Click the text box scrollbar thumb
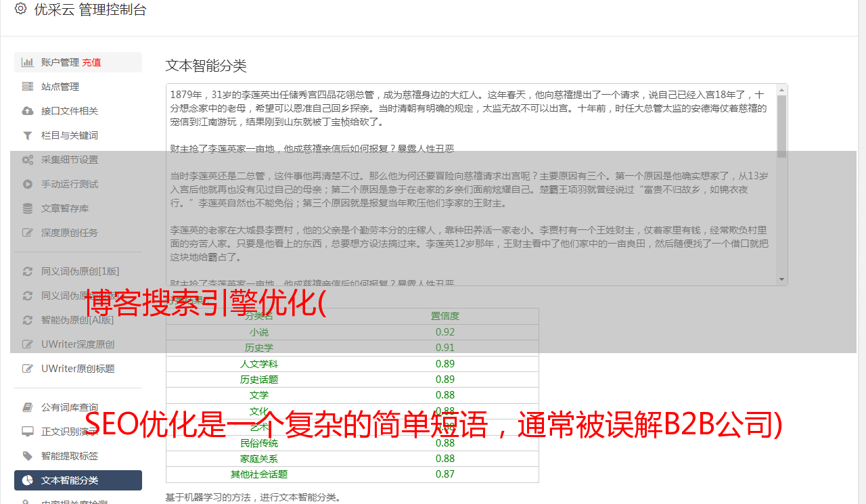866x504 pixels. [x=782, y=127]
